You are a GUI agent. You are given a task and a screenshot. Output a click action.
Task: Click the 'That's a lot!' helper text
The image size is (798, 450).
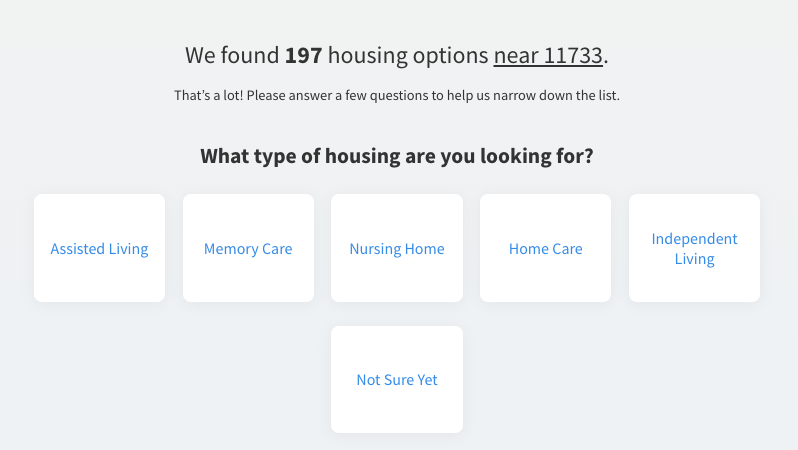coord(397,96)
